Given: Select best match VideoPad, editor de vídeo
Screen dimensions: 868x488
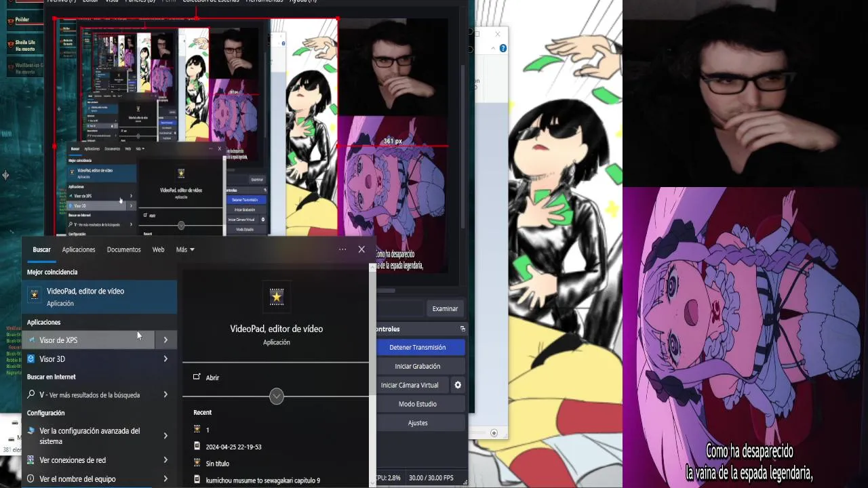Looking at the screenshot, I should [100, 296].
